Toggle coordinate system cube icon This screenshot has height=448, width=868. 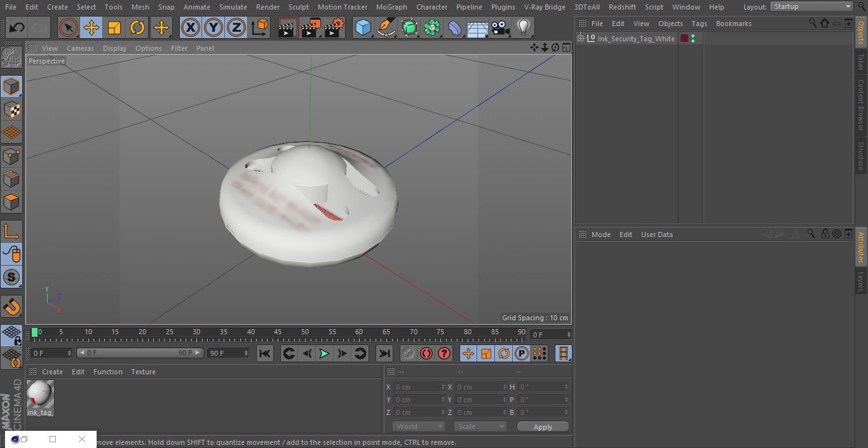pyautogui.click(x=259, y=28)
